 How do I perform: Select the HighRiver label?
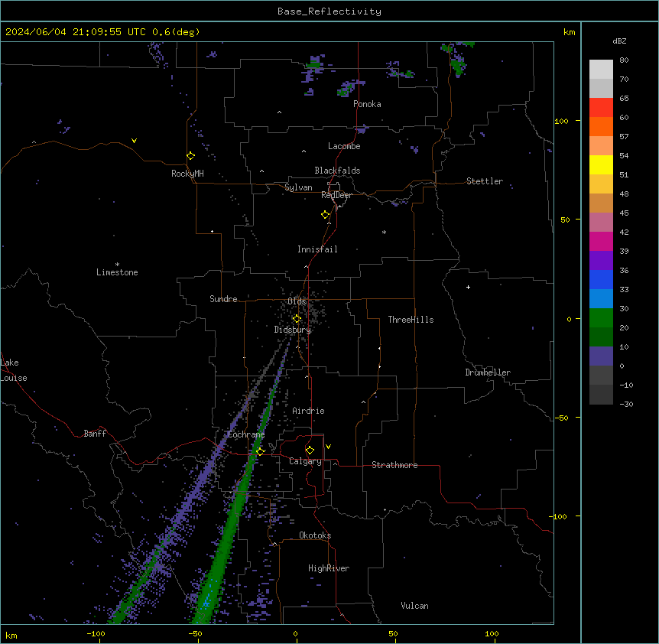[x=329, y=568]
